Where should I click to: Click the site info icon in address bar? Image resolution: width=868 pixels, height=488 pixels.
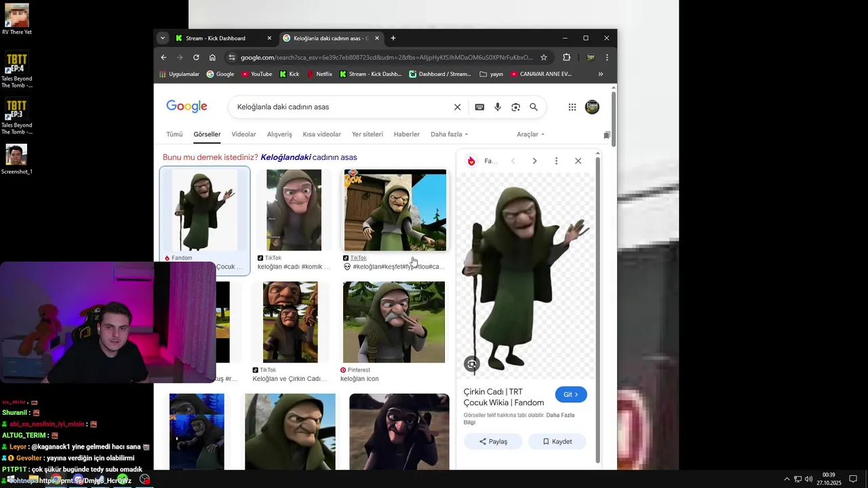232,58
